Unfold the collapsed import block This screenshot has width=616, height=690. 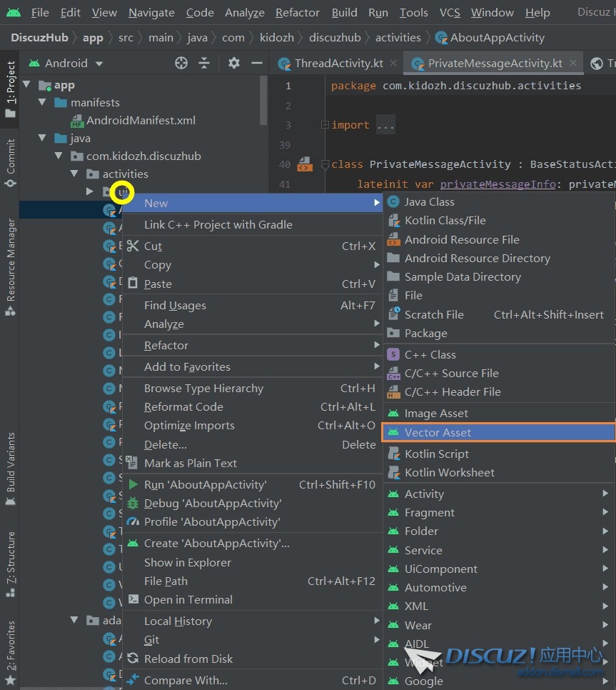(x=325, y=125)
